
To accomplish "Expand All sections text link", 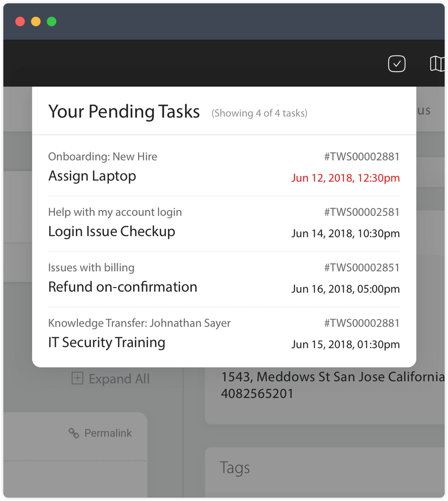I will [119, 379].
